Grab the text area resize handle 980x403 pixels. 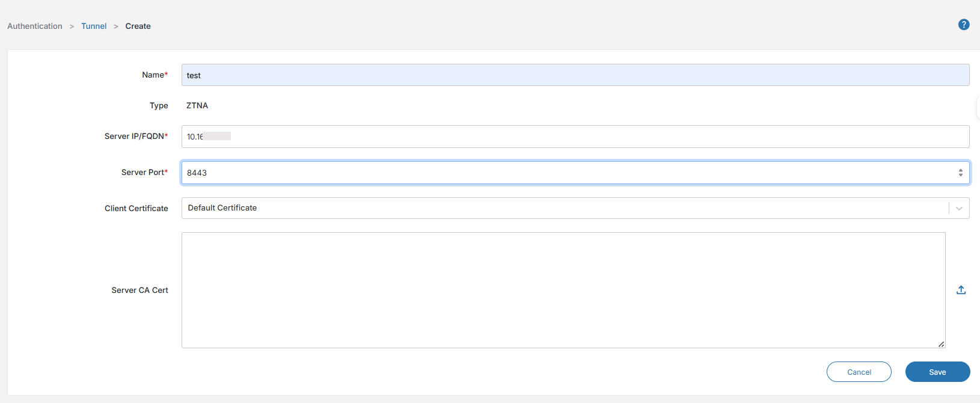(941, 344)
